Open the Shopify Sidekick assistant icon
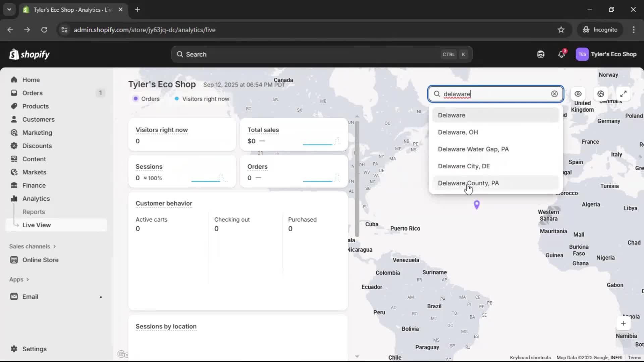644x362 pixels. [541, 54]
